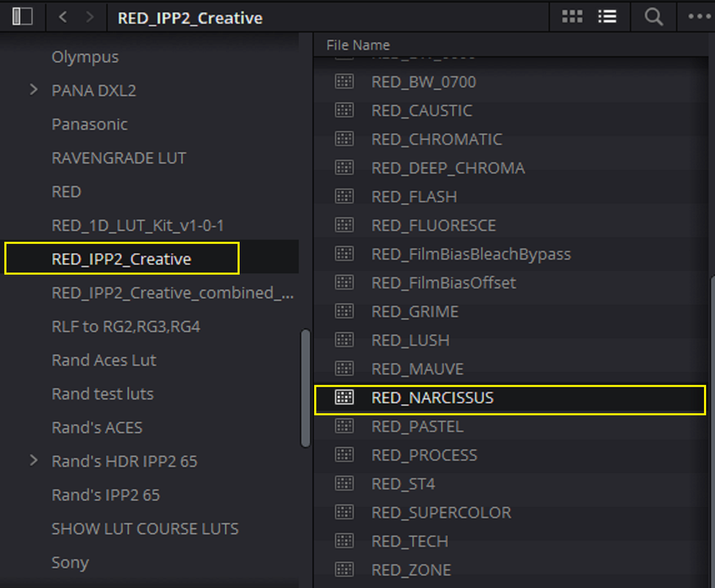Screen dimensions: 715x588
Task: Click the LUT file list scrollbar
Action: [712, 431]
